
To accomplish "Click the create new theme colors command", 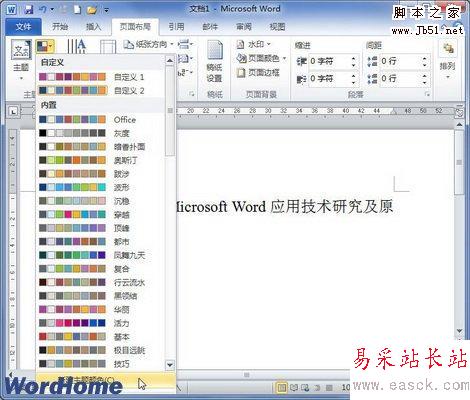I will pos(106,380).
